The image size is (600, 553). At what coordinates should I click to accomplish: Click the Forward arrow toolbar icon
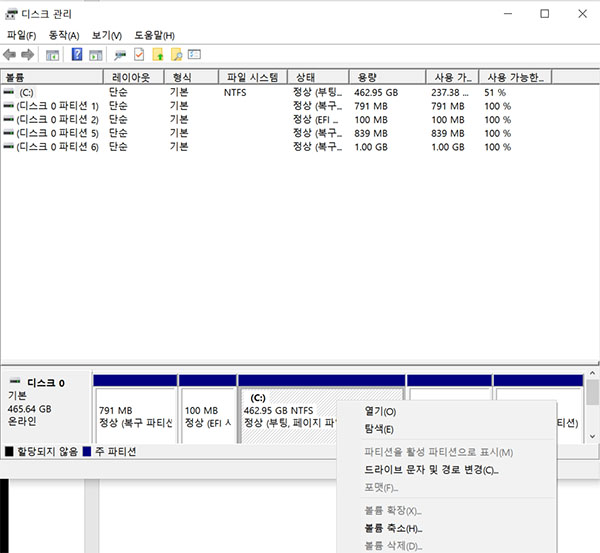tap(28, 54)
